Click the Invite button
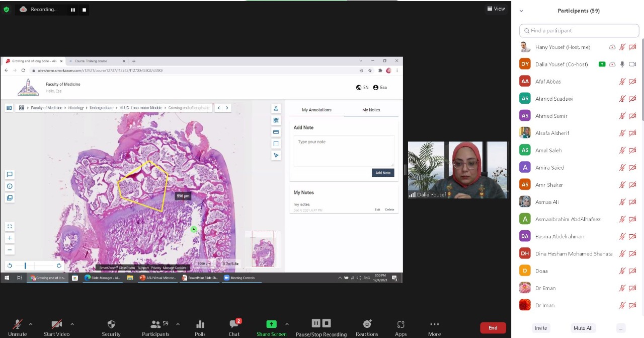The height and width of the screenshot is (338, 644). coord(541,328)
